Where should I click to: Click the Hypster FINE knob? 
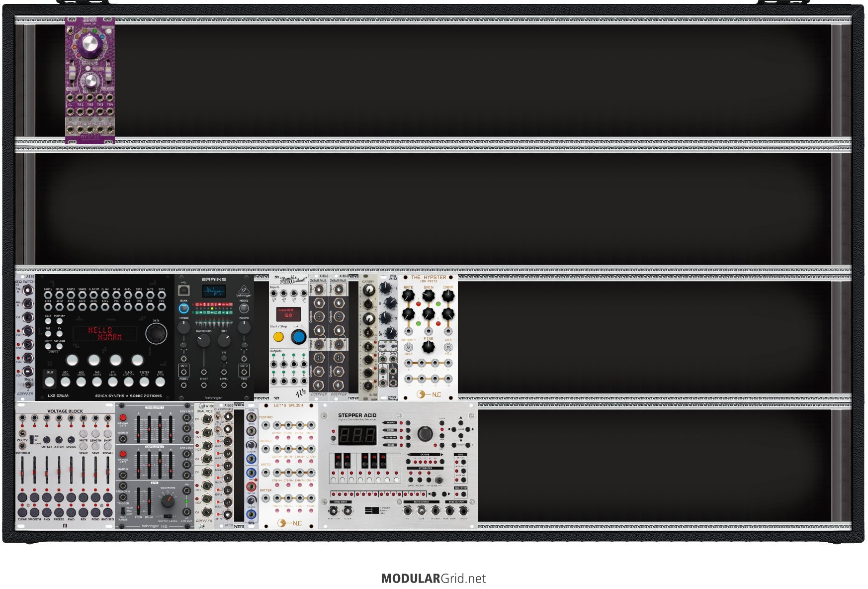429,347
